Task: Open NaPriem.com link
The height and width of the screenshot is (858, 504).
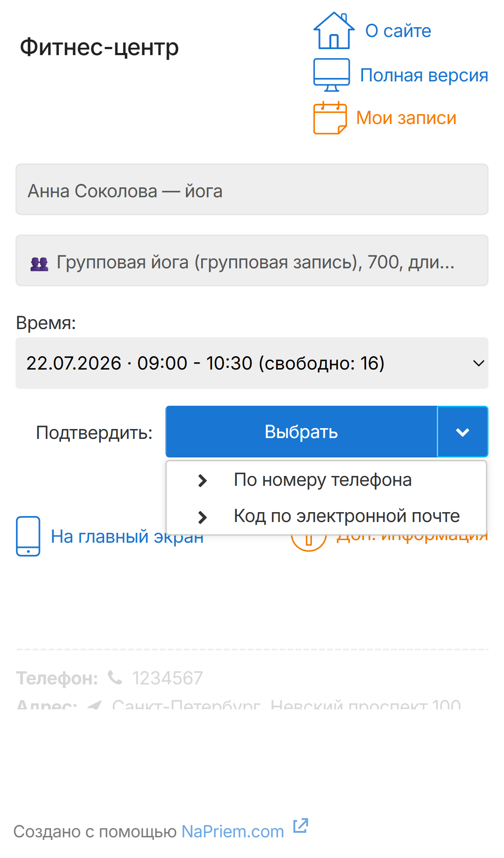Action: (233, 831)
